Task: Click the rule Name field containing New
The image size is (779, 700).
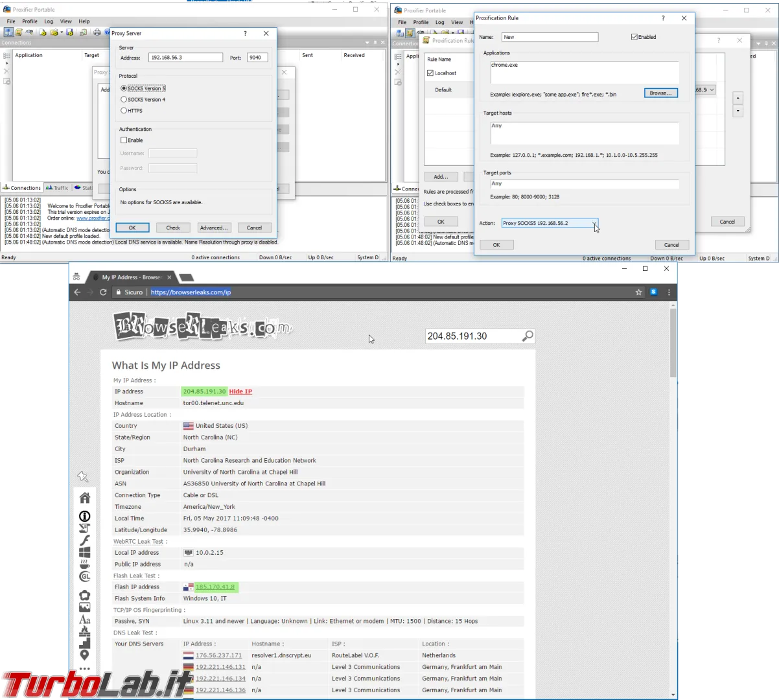Action: coord(550,37)
